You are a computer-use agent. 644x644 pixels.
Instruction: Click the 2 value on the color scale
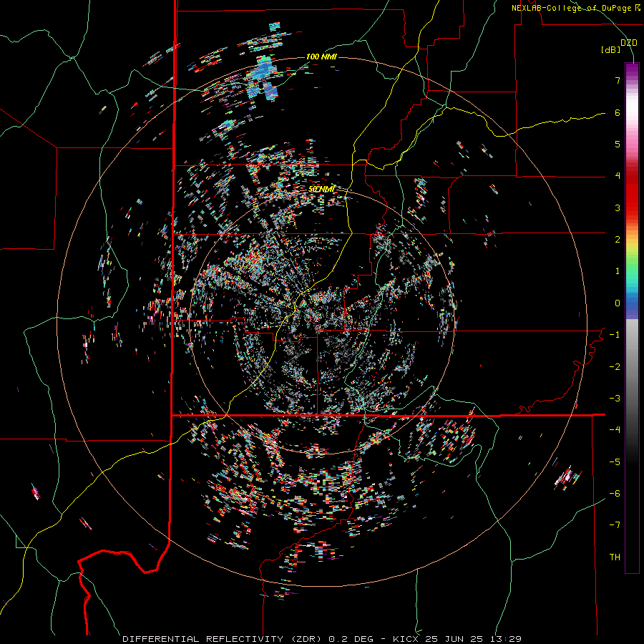(618, 240)
